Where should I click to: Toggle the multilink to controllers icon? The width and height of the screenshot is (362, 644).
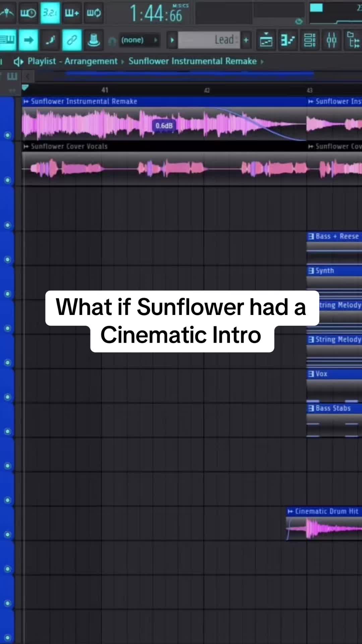(72, 40)
